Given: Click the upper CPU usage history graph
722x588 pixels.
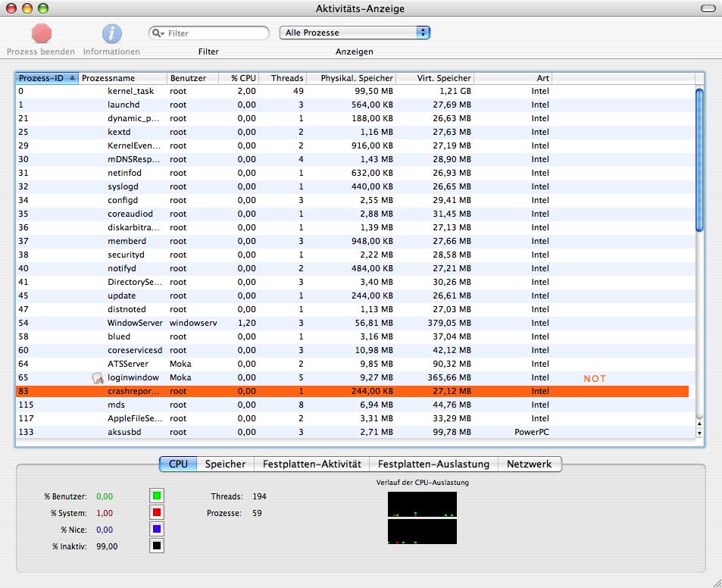Looking at the screenshot, I should pos(422,504).
